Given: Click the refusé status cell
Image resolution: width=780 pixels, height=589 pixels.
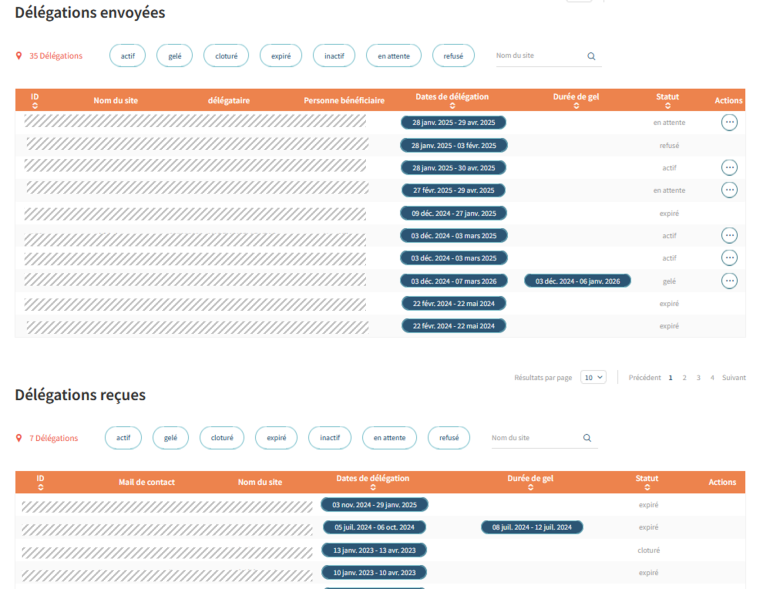Looking at the screenshot, I should click(x=669, y=146).
